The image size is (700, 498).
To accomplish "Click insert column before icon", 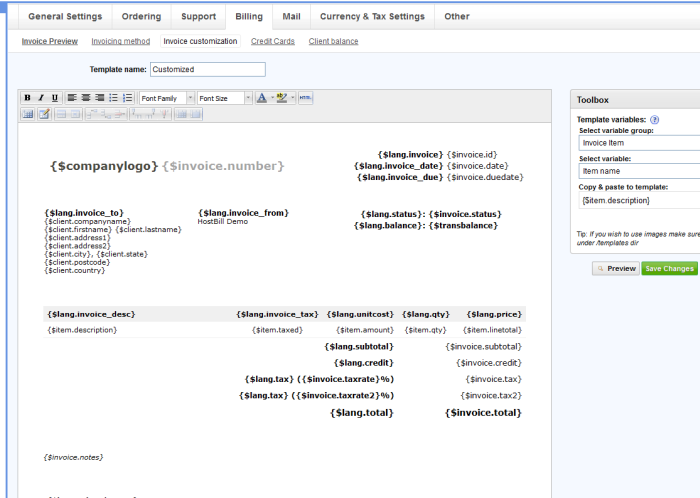I will pyautogui.click(x=137, y=114).
